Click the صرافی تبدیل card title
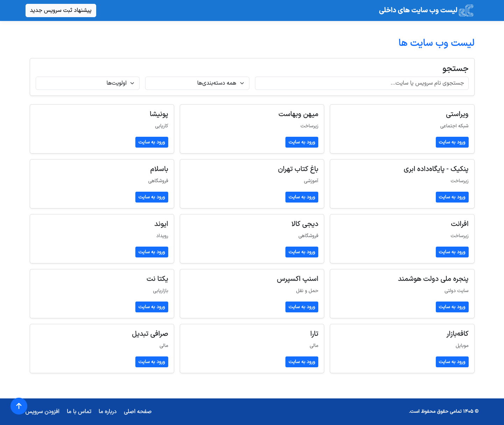This screenshot has width=504, height=425. [150, 334]
